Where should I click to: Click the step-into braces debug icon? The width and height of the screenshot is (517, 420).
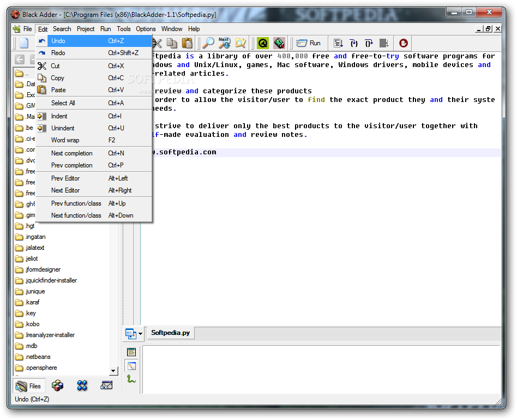tap(353, 43)
